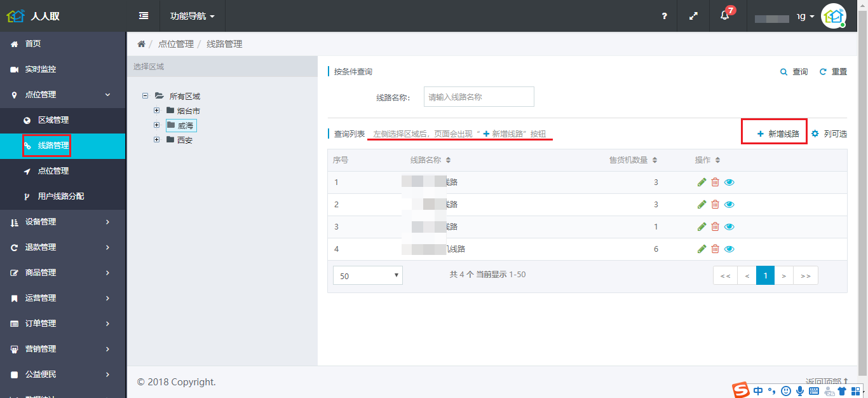Open notifications bell with 7 badge
This screenshot has width=868, height=398.
(x=725, y=16)
